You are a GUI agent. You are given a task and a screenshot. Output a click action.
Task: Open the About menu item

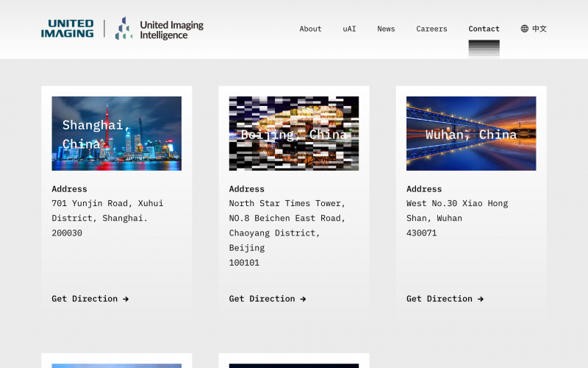(x=310, y=29)
